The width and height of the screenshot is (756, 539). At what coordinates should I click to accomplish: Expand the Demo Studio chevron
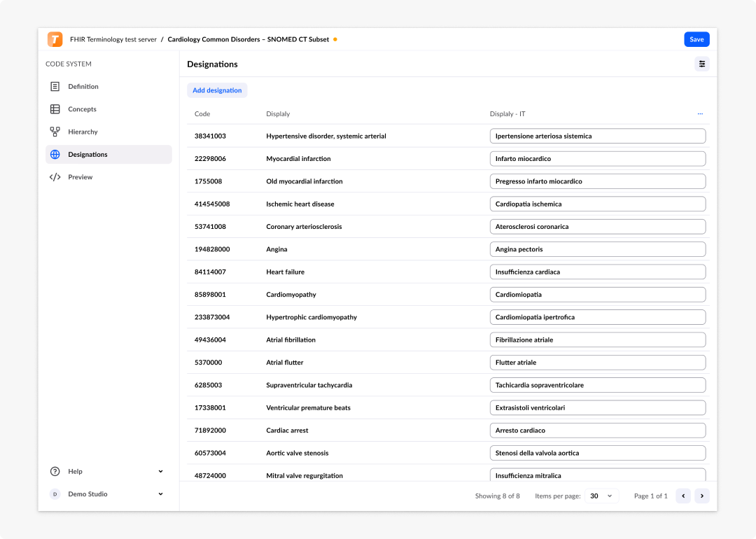click(160, 494)
